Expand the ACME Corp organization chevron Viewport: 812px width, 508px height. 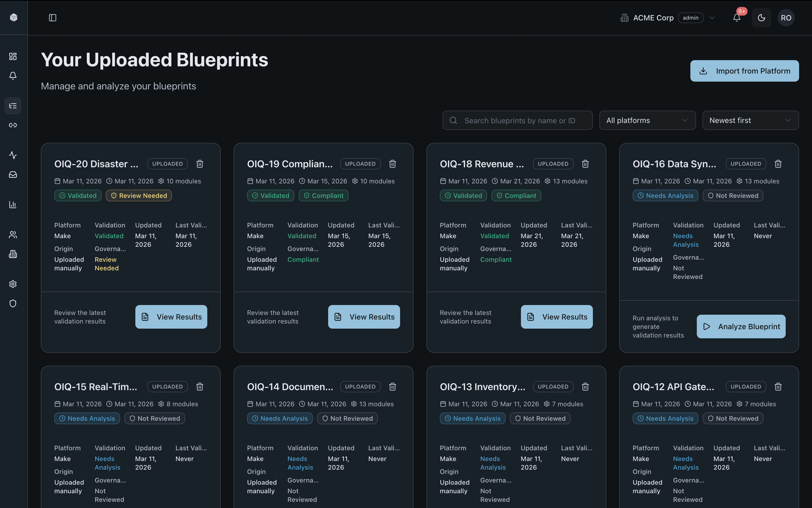712,17
